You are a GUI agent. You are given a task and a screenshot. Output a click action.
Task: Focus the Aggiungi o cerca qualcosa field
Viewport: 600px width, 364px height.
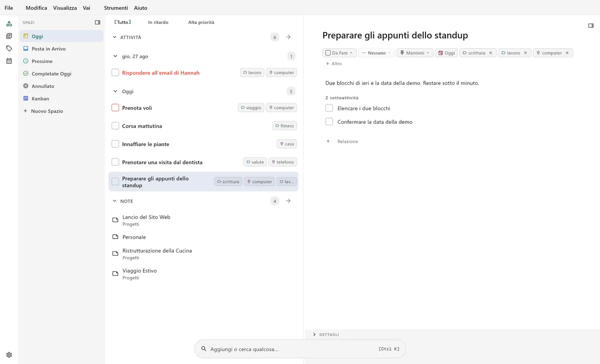click(300, 349)
